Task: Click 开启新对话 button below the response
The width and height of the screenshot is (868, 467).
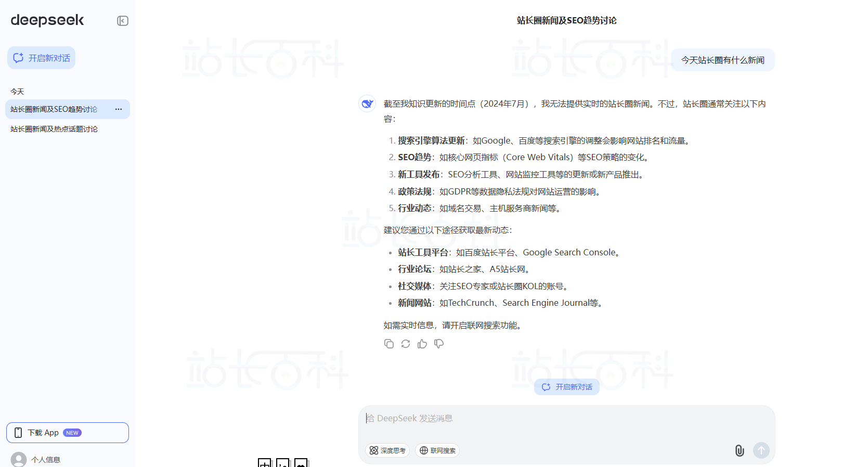Action: click(567, 387)
